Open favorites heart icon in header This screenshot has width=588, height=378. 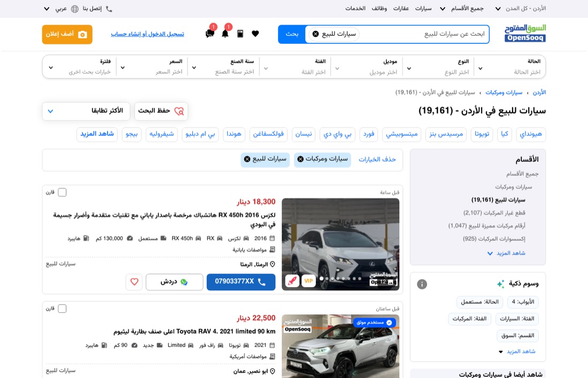point(256,34)
